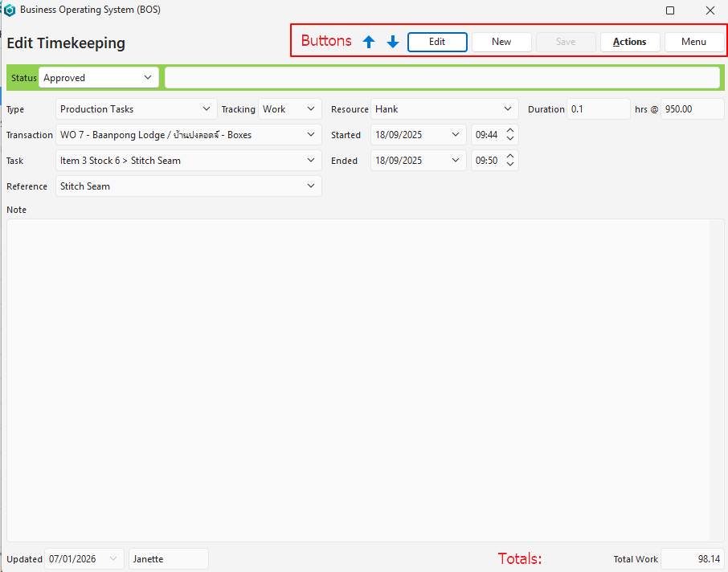Maximize the Business Operating System window

pos(670,10)
